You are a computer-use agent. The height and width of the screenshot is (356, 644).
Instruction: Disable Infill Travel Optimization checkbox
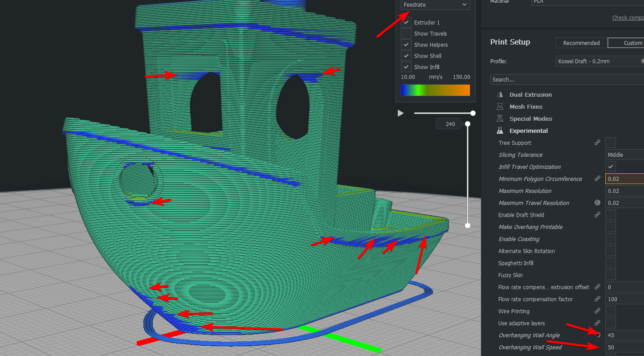(611, 167)
